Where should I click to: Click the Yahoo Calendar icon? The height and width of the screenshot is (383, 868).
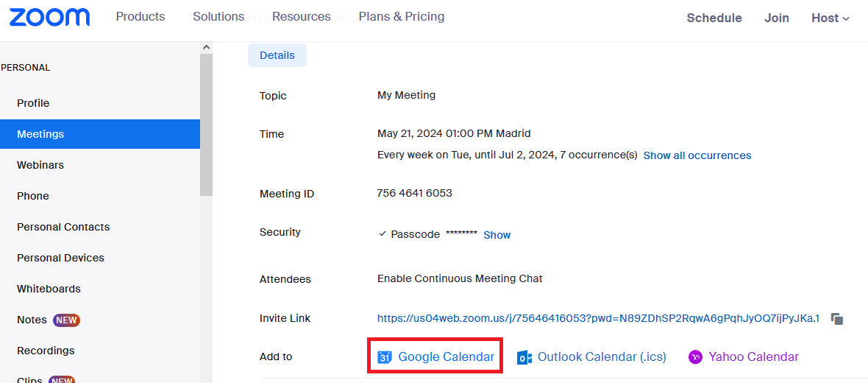coord(695,357)
